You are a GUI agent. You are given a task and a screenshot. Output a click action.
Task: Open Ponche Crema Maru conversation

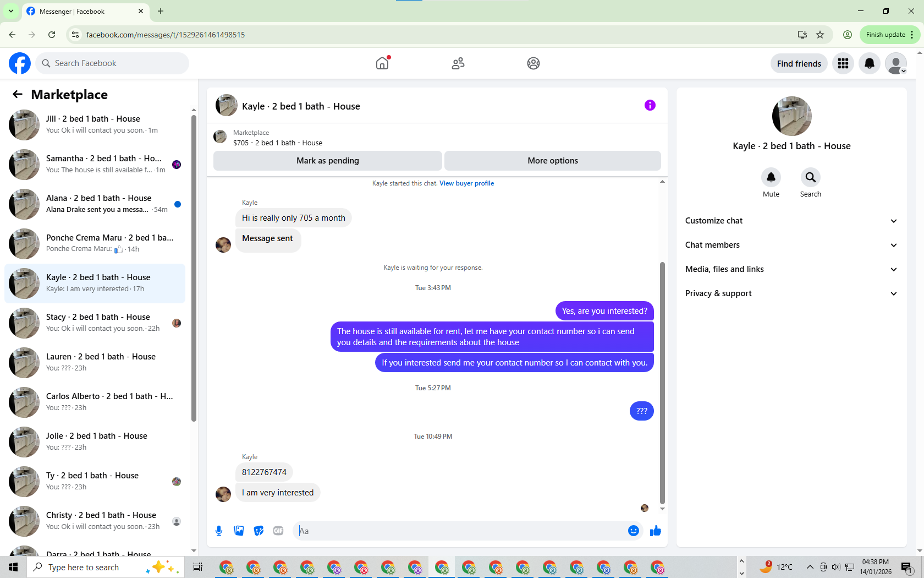95,244
